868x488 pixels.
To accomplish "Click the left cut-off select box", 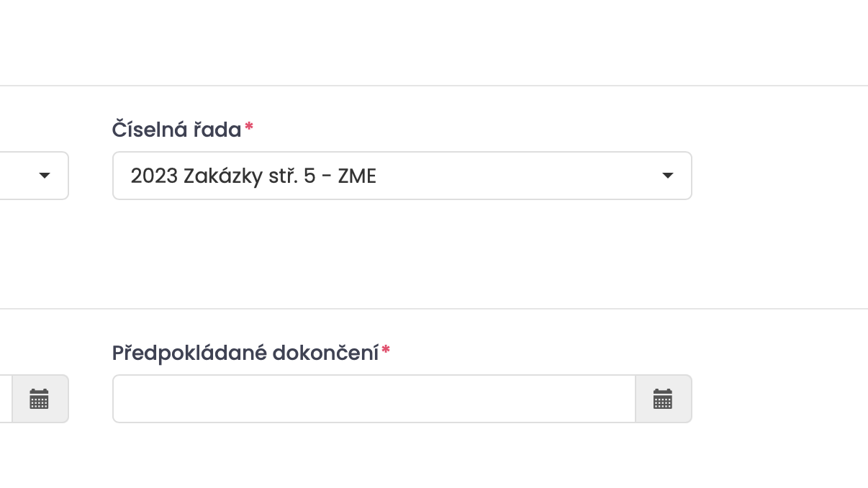I will [x=35, y=176].
